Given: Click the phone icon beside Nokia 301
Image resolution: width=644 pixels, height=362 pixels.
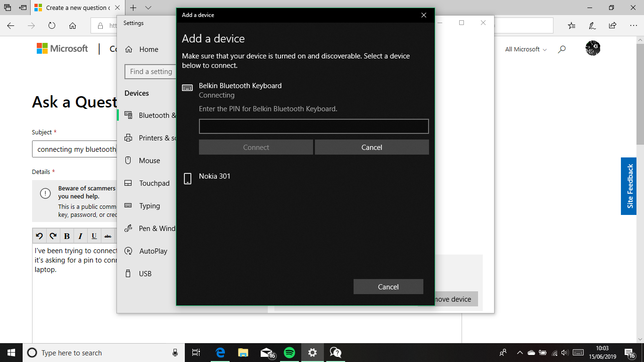Looking at the screenshot, I should pos(188,178).
